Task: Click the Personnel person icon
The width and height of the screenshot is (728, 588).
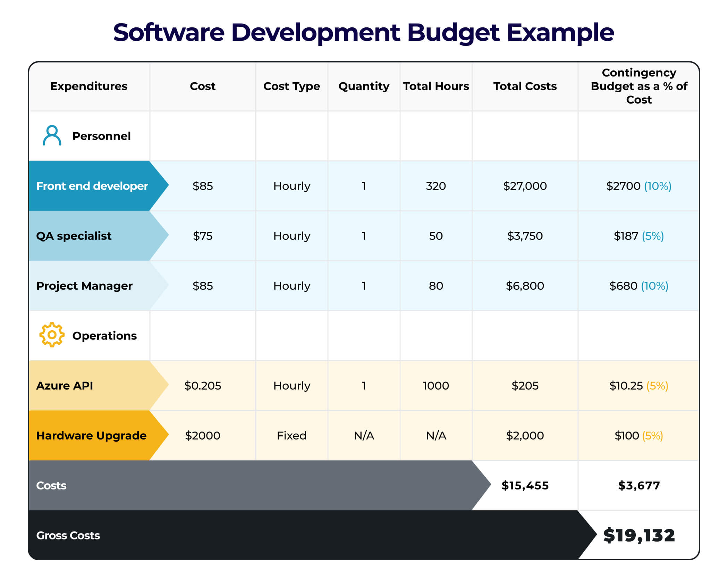Action: [x=51, y=136]
